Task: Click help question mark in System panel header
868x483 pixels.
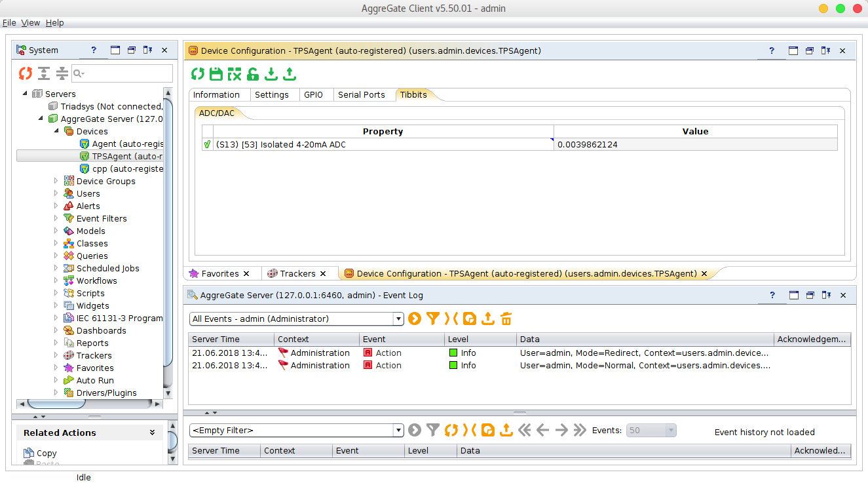Action: click(x=94, y=50)
